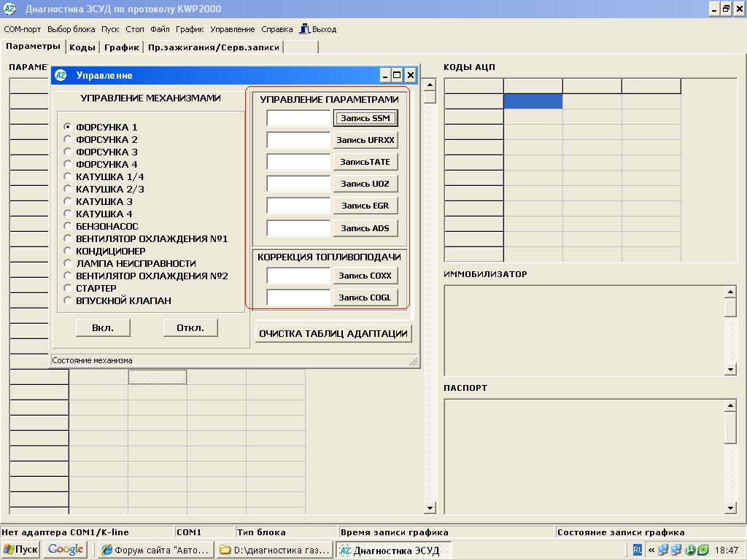Click the RU language indicator in tray
This screenshot has width=747, height=560.
(x=638, y=550)
